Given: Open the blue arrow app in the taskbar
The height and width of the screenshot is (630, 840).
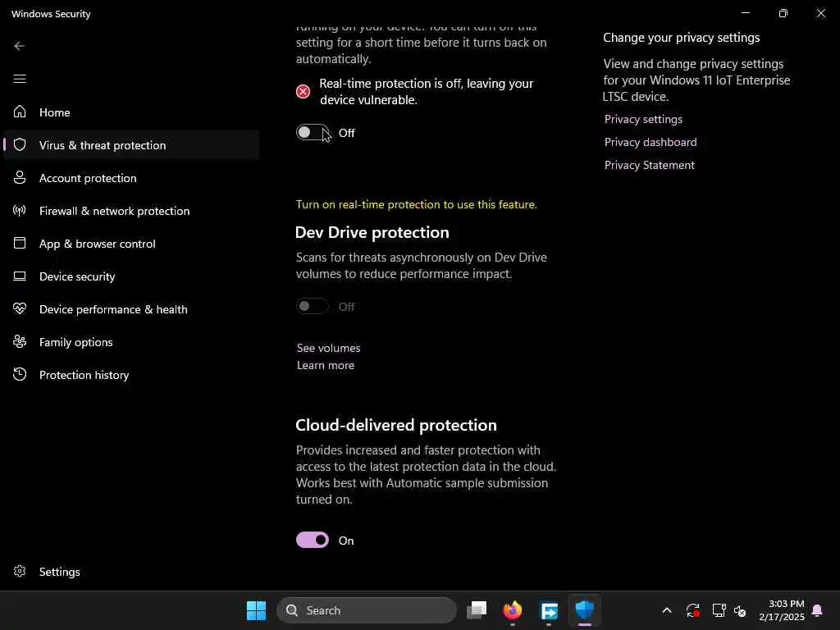Looking at the screenshot, I should pyautogui.click(x=549, y=610).
